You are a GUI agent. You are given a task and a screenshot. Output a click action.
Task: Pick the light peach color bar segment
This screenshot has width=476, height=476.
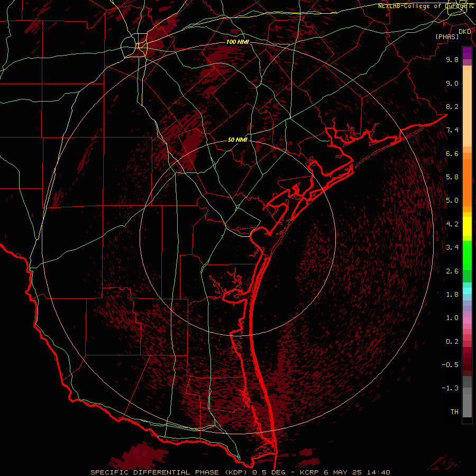click(x=467, y=108)
